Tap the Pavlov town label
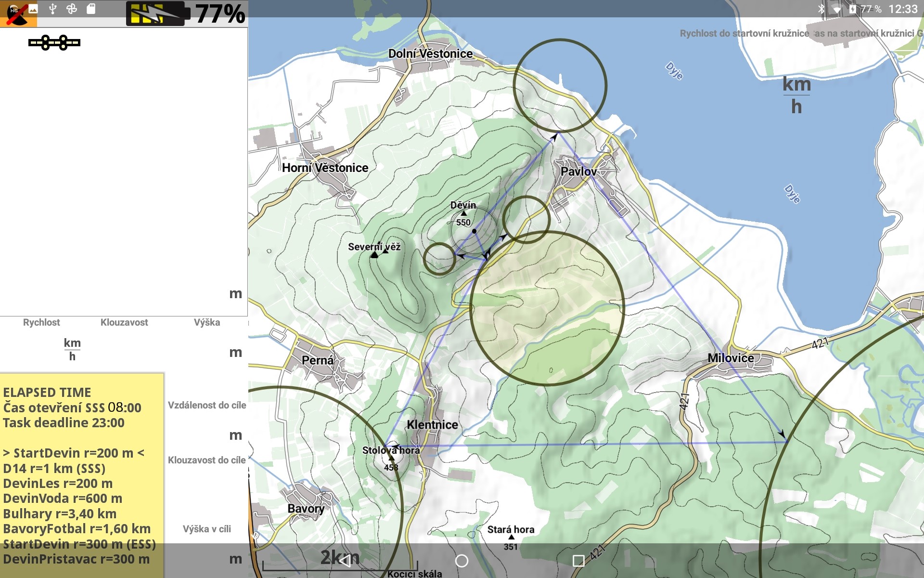The image size is (924, 578). click(578, 171)
